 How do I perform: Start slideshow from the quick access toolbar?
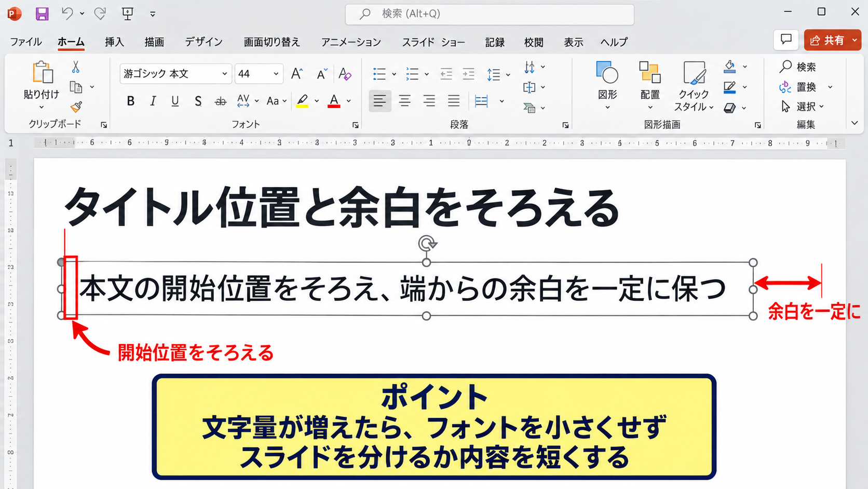point(127,14)
